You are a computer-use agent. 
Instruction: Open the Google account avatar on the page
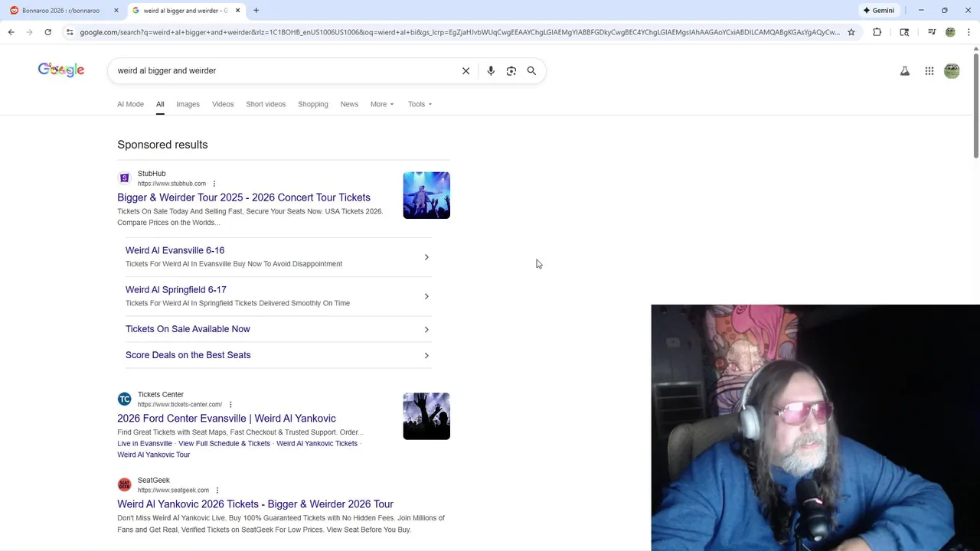(x=952, y=71)
